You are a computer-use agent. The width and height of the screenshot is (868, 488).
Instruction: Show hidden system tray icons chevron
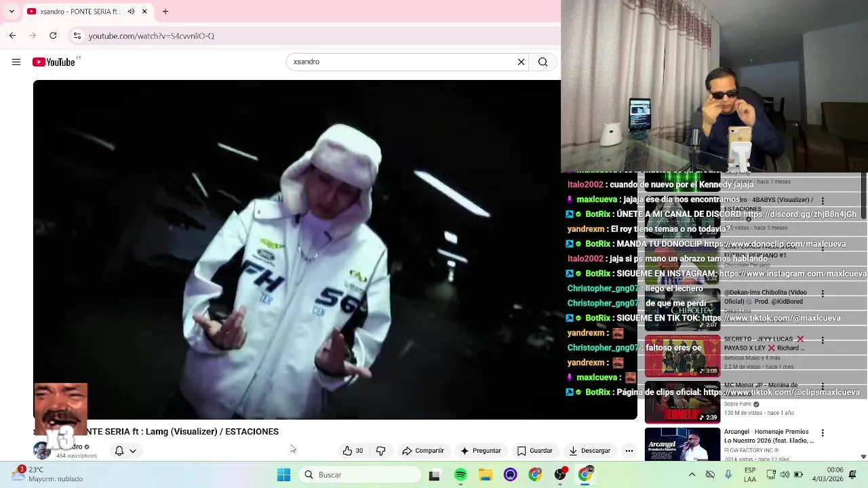click(x=692, y=474)
